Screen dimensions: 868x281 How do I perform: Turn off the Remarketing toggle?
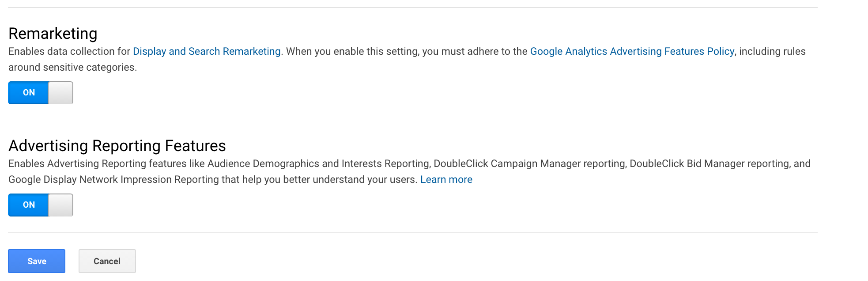(41, 93)
